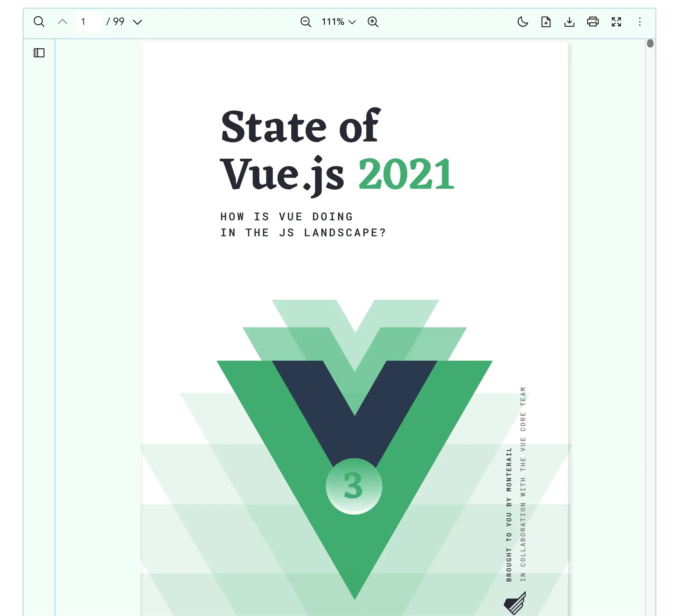Screen dimensions: 677x616
Task: Open the 111% zoom level dropdown
Action: click(x=339, y=22)
